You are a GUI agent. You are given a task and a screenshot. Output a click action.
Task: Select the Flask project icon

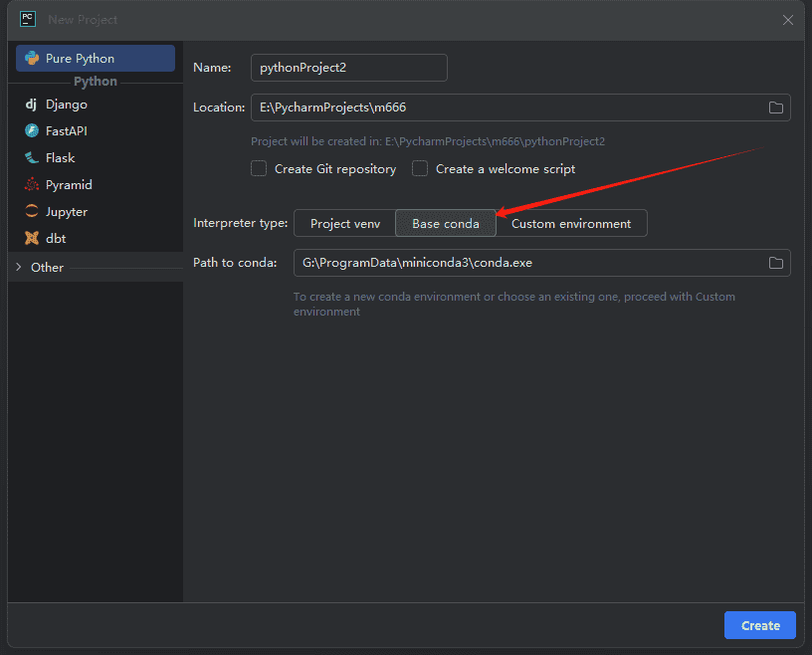(31, 158)
